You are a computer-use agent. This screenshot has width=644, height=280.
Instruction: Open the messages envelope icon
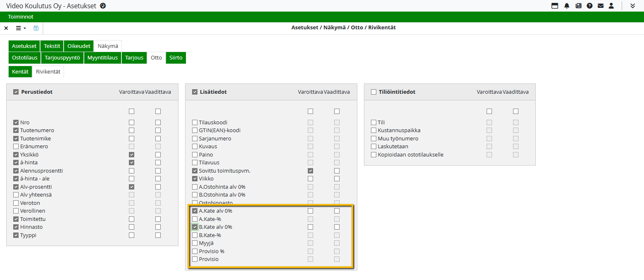click(601, 6)
